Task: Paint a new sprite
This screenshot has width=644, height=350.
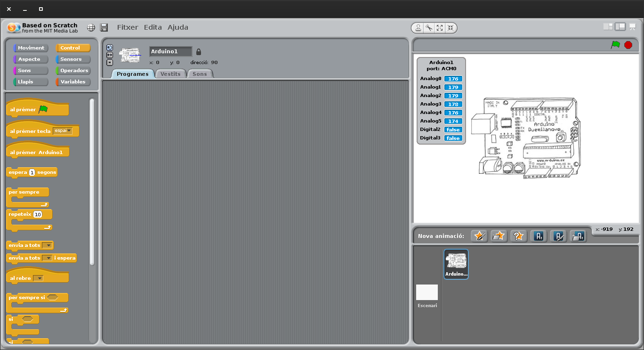Action: coord(479,236)
